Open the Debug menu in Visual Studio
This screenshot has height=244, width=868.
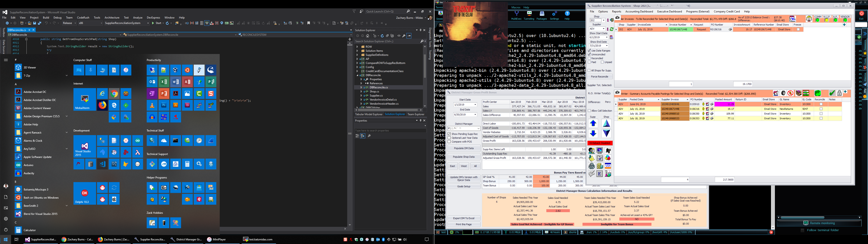point(58,18)
